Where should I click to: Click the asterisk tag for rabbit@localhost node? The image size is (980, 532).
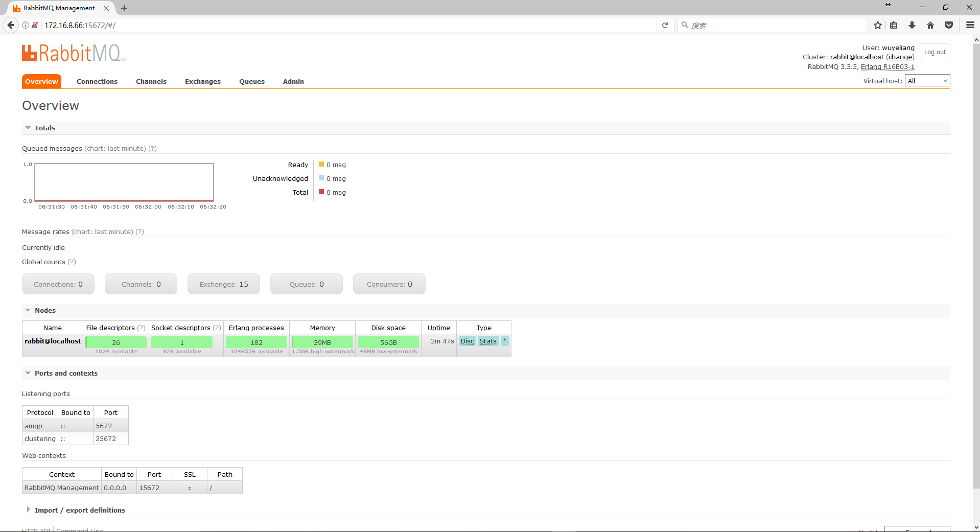pos(505,341)
